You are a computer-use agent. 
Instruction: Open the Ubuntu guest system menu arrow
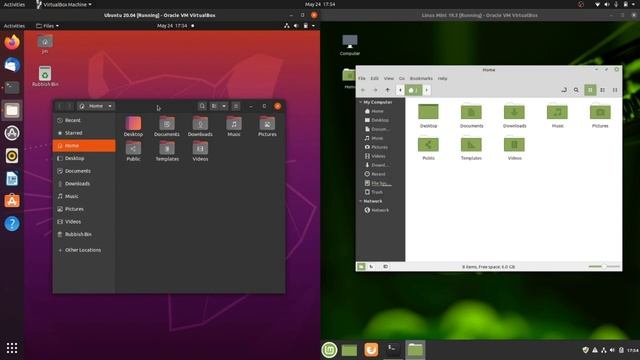click(313, 26)
